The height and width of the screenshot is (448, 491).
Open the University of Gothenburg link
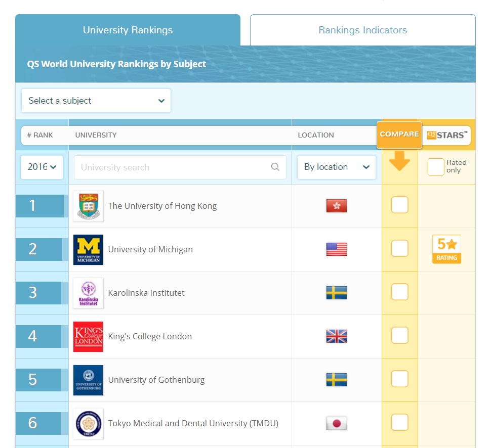point(156,380)
